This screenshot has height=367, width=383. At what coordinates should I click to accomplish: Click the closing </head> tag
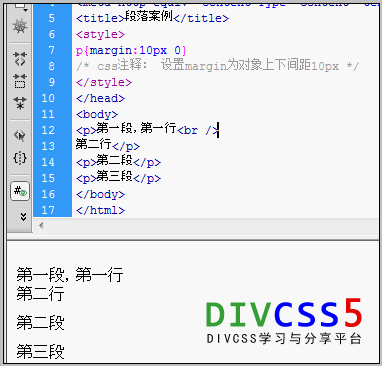[x=100, y=98]
